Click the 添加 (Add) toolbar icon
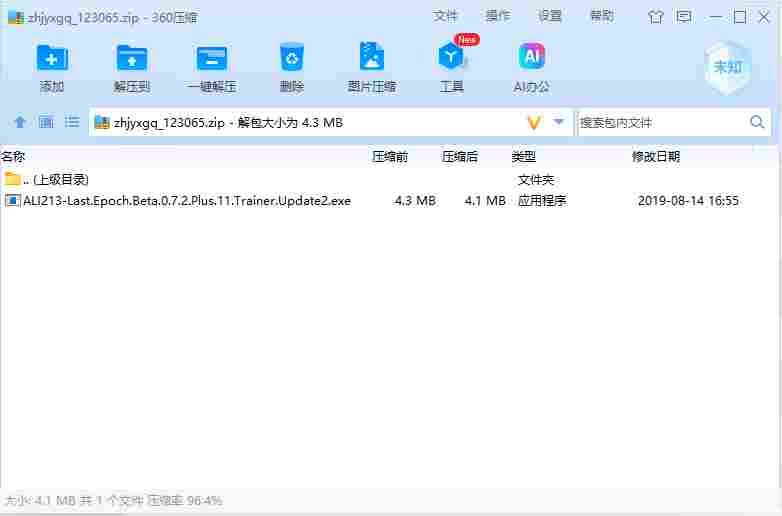 52,58
